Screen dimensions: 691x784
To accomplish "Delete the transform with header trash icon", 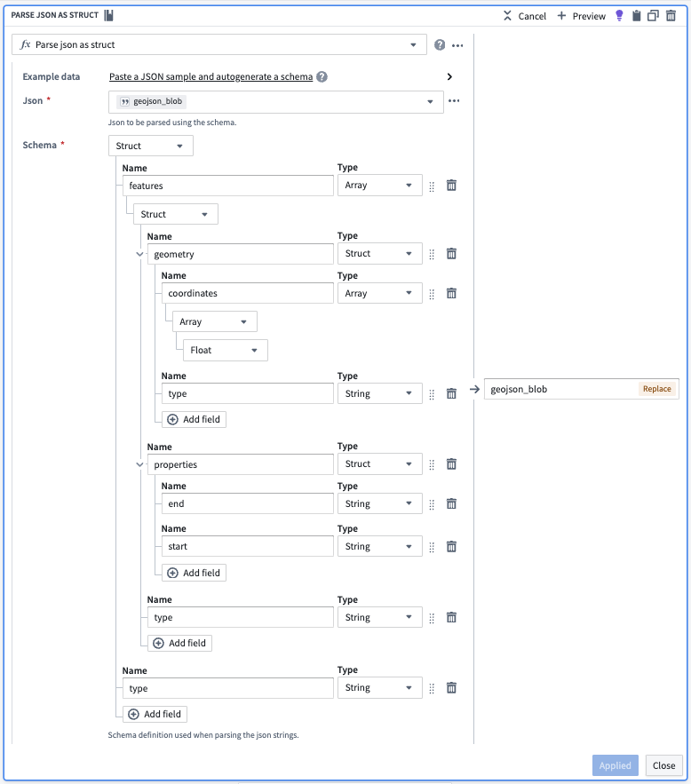I will [671, 15].
